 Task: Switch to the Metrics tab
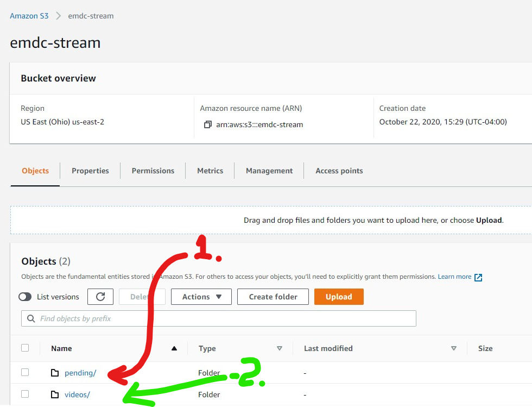(210, 171)
